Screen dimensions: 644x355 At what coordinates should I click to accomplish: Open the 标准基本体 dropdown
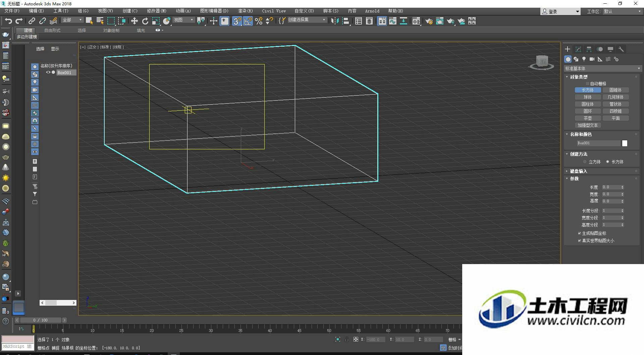pos(603,68)
